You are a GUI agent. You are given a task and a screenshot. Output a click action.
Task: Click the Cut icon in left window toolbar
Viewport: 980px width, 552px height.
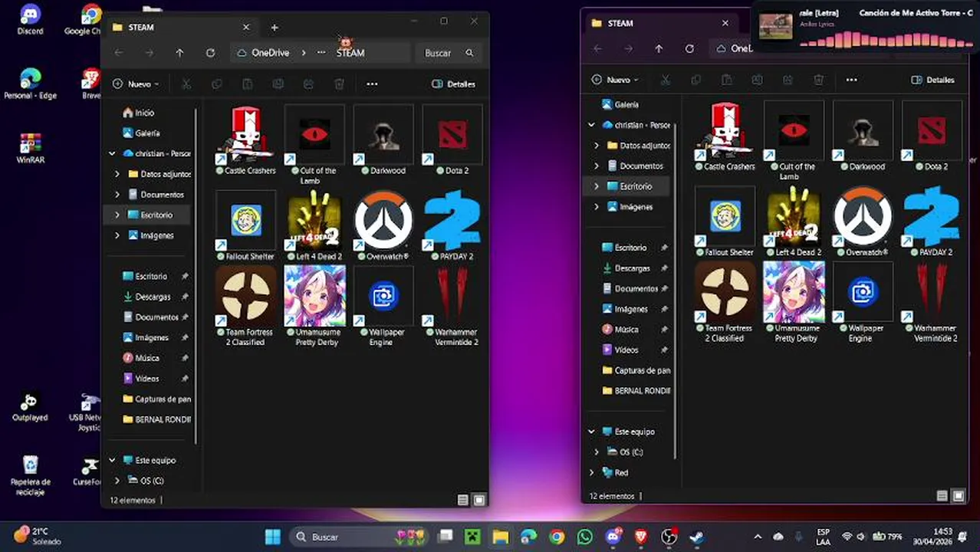point(186,84)
